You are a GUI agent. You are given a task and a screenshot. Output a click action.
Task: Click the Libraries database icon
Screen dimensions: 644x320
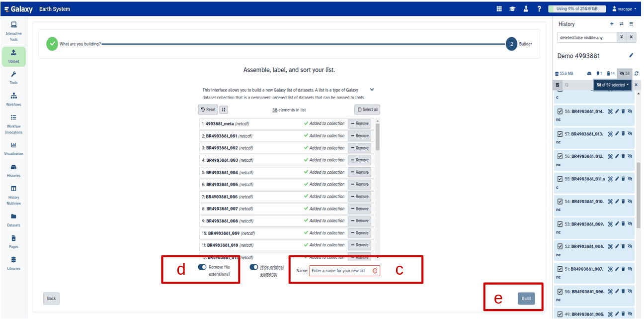13,262
